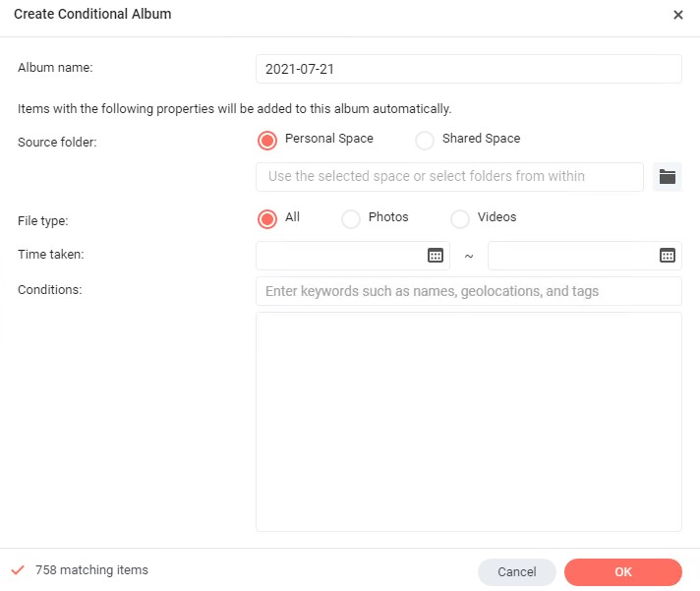Focus the Time taken start date field
This screenshot has width=700, height=591.
tap(353, 256)
